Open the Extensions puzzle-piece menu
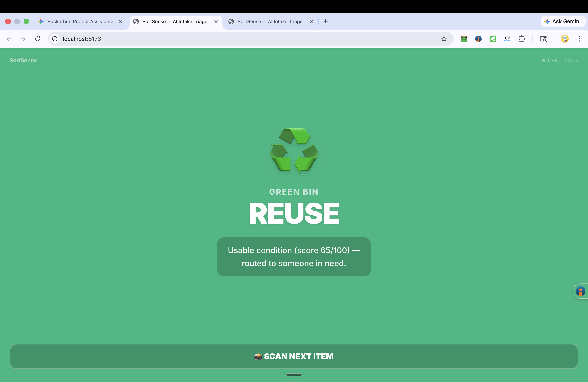This screenshot has width=588, height=382. (x=522, y=39)
